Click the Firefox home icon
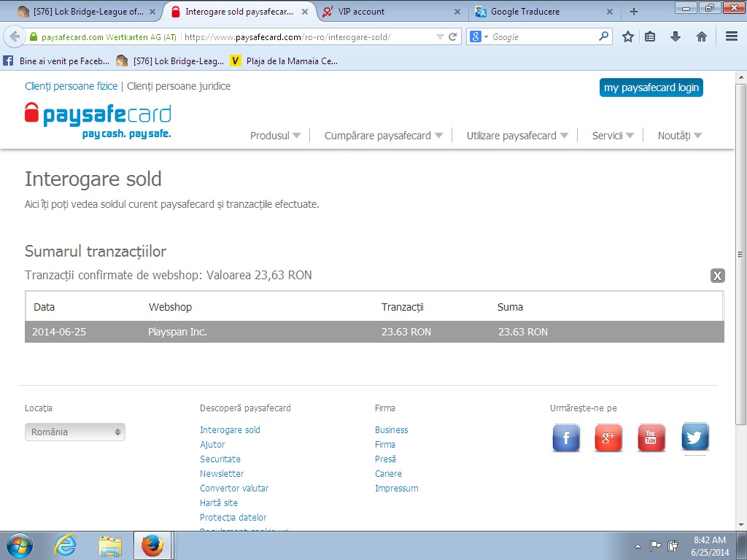 tap(701, 36)
